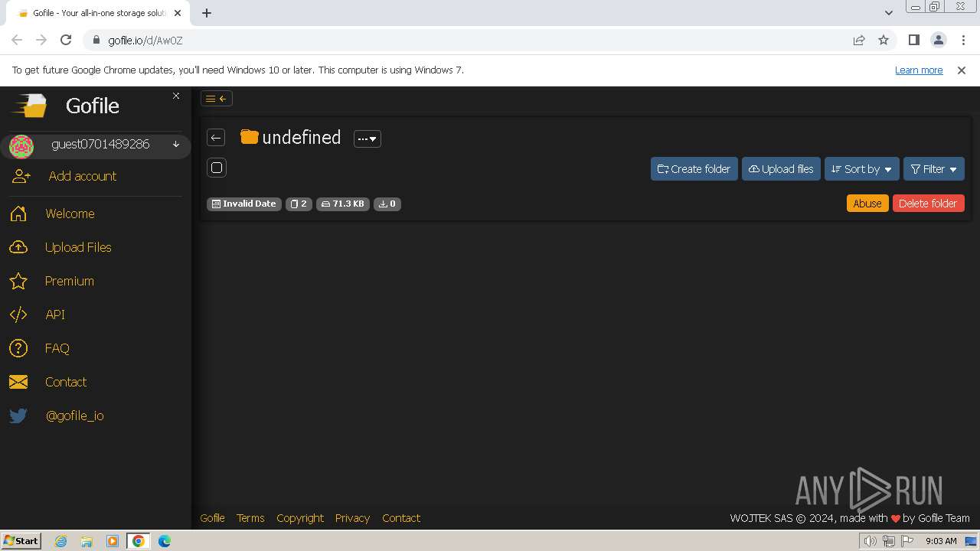Image resolution: width=980 pixels, height=551 pixels.
Task: Reload the page with refresh icon
Action: [66, 41]
